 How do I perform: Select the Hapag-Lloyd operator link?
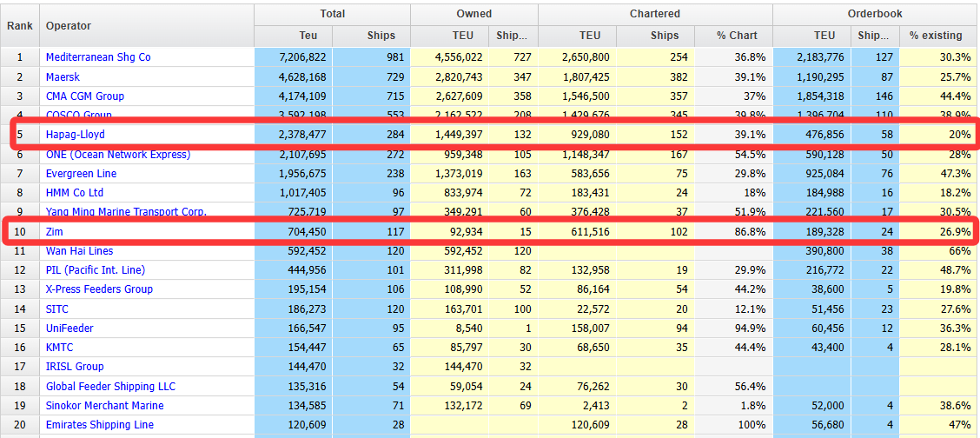tap(77, 135)
